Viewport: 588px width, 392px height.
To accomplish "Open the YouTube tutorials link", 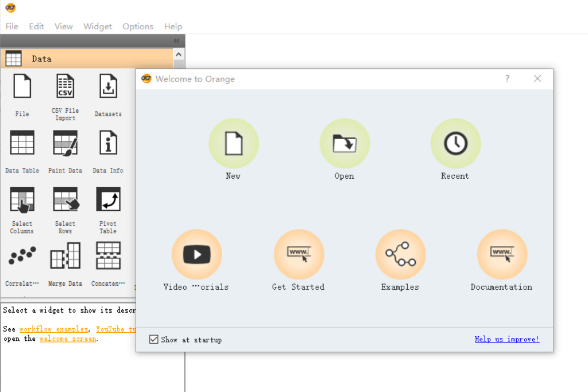I will coord(116,329).
